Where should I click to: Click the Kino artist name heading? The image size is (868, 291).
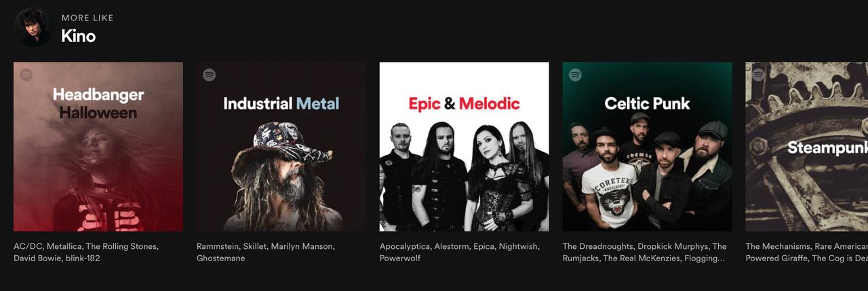[x=79, y=36]
